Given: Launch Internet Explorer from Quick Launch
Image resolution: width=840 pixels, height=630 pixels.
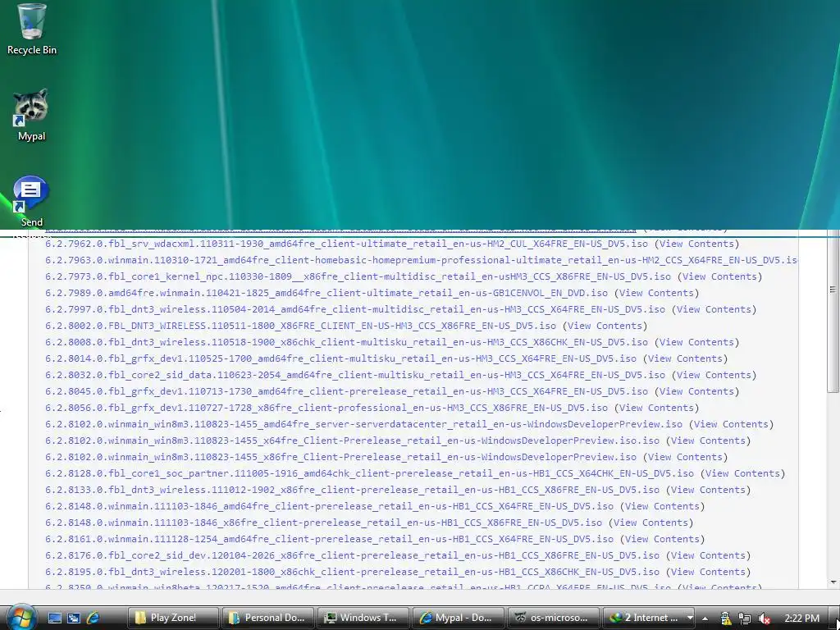Looking at the screenshot, I should [x=93, y=618].
